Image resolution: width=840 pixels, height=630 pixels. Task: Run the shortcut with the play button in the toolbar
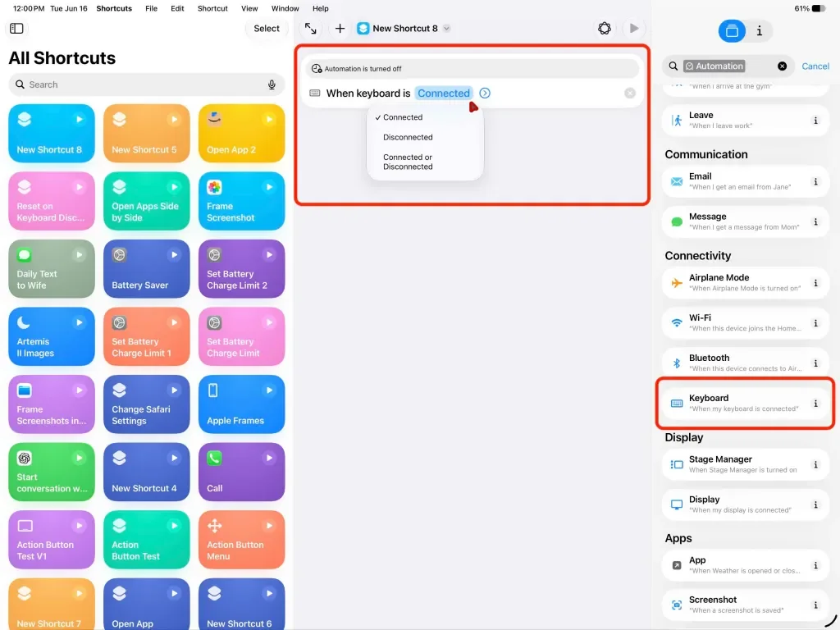[x=634, y=29]
